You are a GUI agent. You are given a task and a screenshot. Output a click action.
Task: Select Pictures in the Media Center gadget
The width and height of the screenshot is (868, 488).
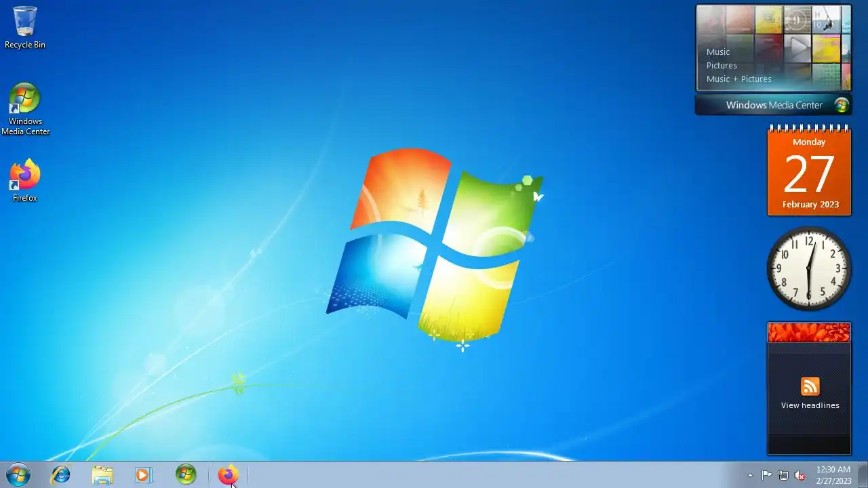pyautogui.click(x=722, y=65)
